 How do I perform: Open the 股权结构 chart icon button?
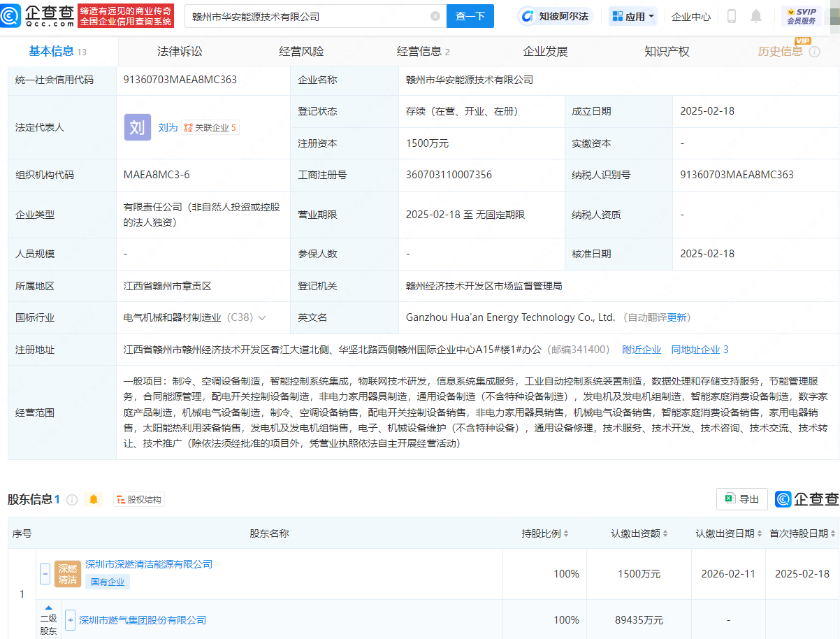pyautogui.click(x=139, y=499)
